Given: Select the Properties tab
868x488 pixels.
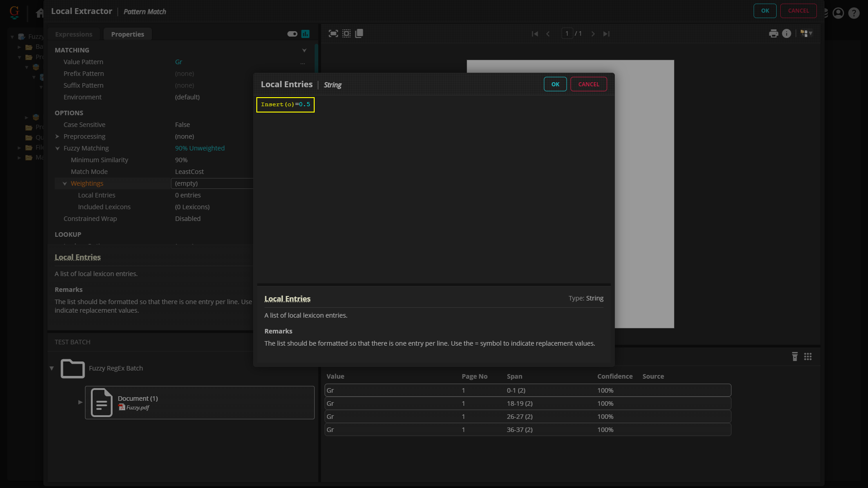Looking at the screenshot, I should pyautogui.click(x=127, y=34).
